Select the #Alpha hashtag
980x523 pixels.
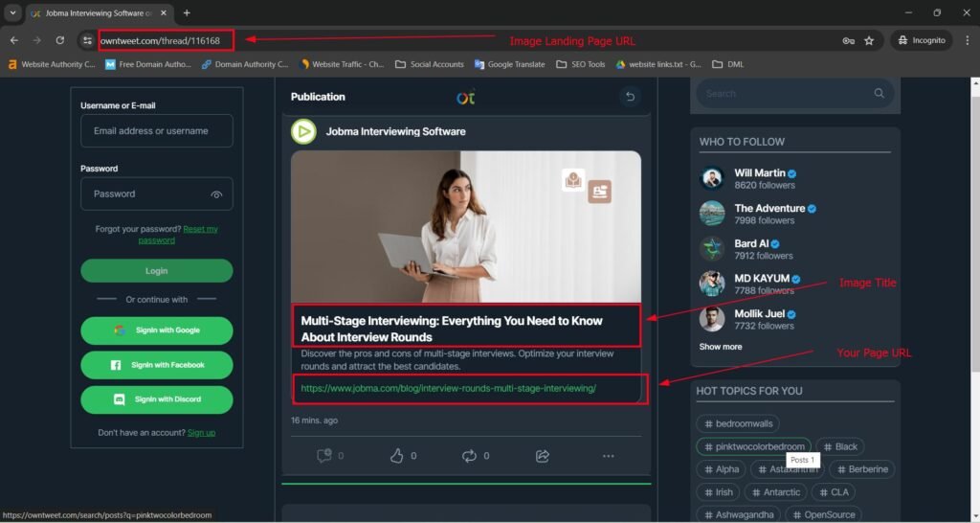(721, 469)
